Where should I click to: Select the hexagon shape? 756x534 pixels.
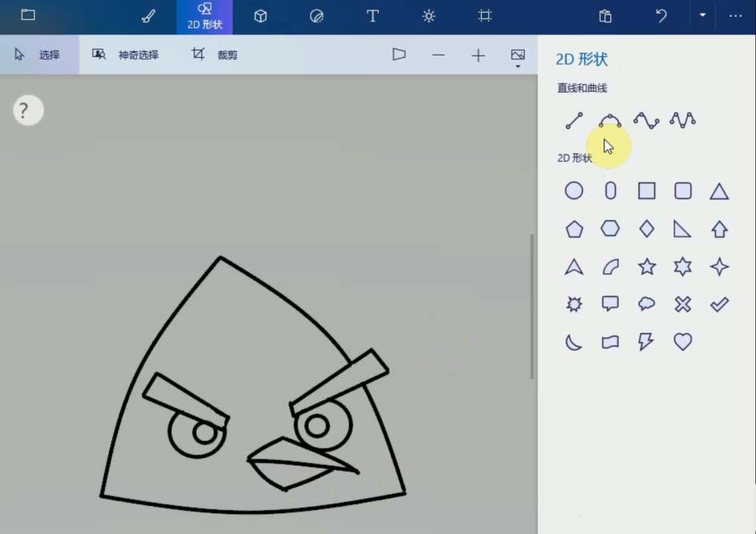610,228
